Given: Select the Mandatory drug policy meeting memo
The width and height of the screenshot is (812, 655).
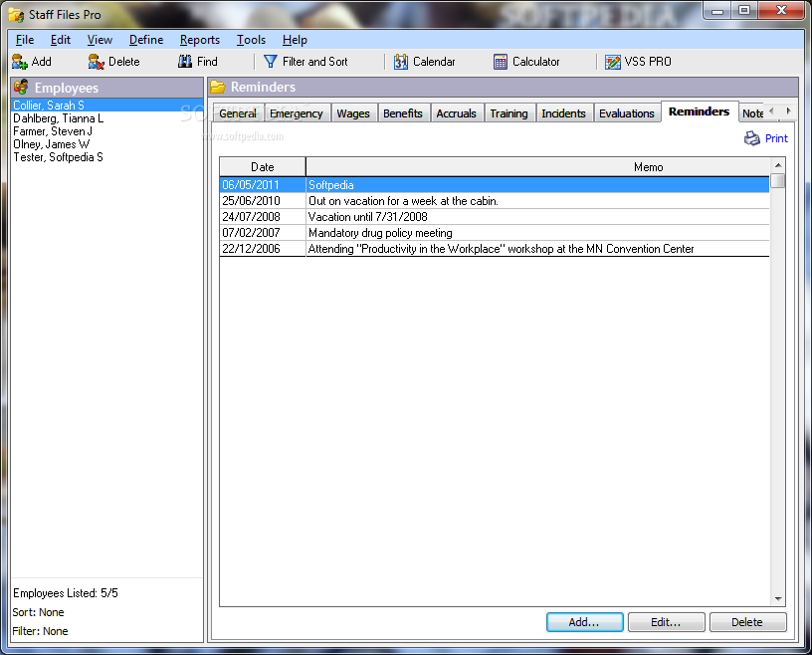Looking at the screenshot, I should [x=537, y=233].
